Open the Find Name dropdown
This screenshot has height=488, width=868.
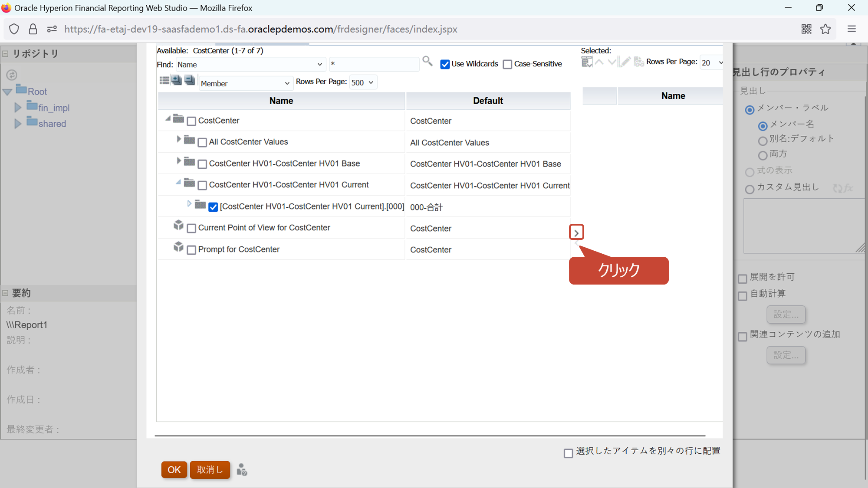[x=250, y=65]
